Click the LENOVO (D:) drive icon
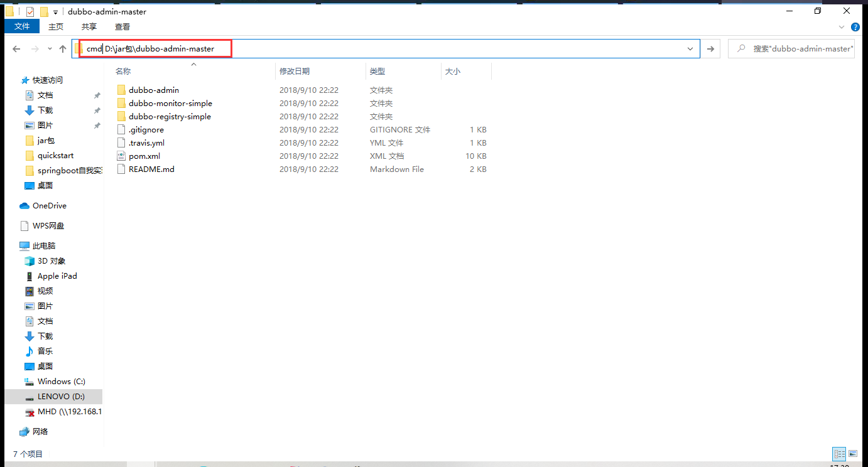 coord(30,397)
